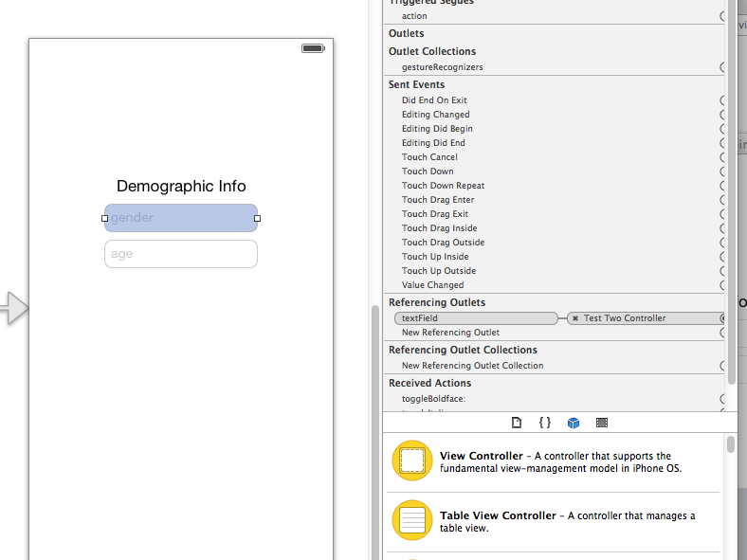The width and height of the screenshot is (747, 560).
Task: Click left resize handle of gender field
Action: tap(105, 219)
